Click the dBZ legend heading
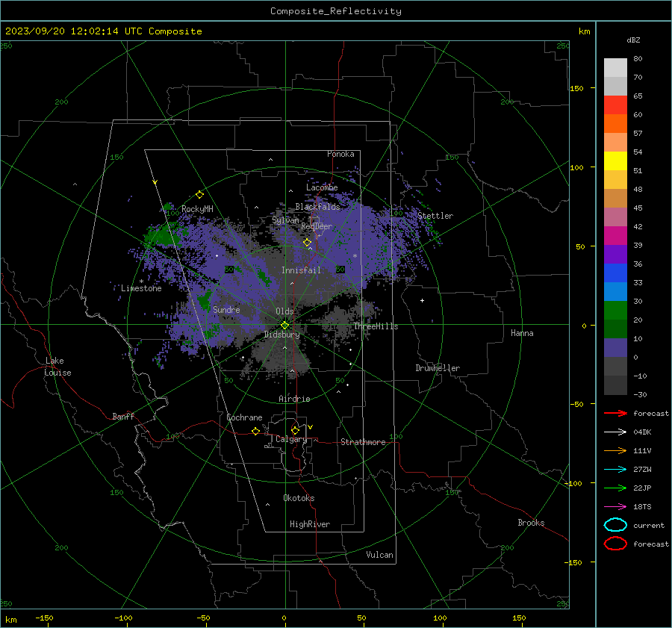672x628 pixels. click(x=633, y=40)
